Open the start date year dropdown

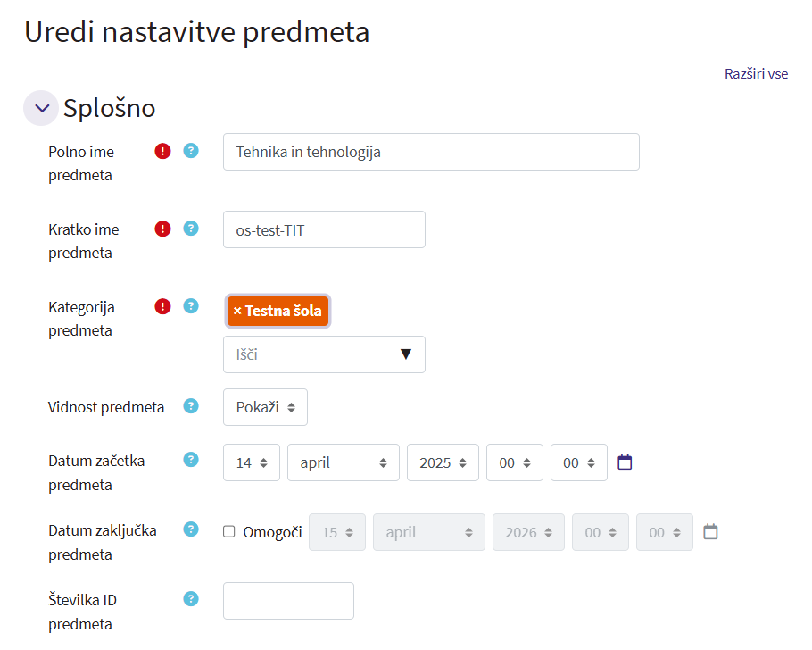tap(443, 462)
